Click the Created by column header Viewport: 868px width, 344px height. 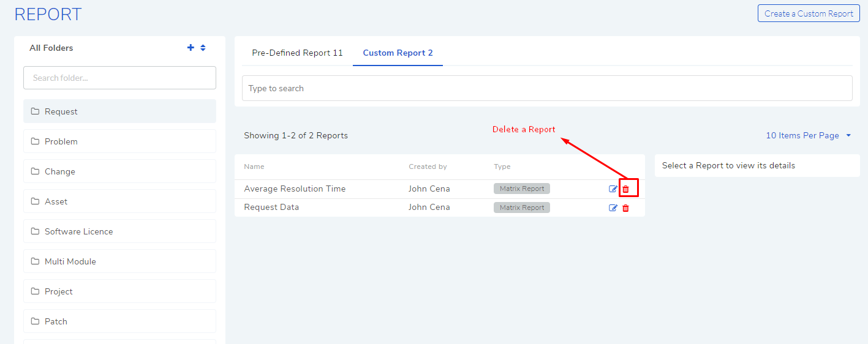coord(428,166)
